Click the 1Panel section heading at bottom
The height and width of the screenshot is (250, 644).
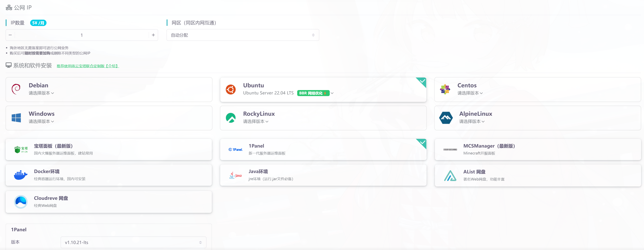pos(19,230)
